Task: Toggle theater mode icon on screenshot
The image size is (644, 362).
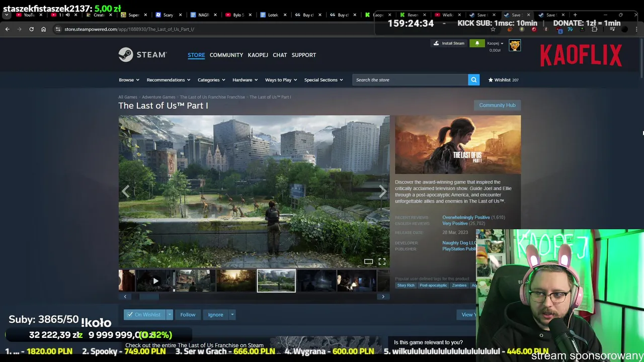Action: click(368, 261)
